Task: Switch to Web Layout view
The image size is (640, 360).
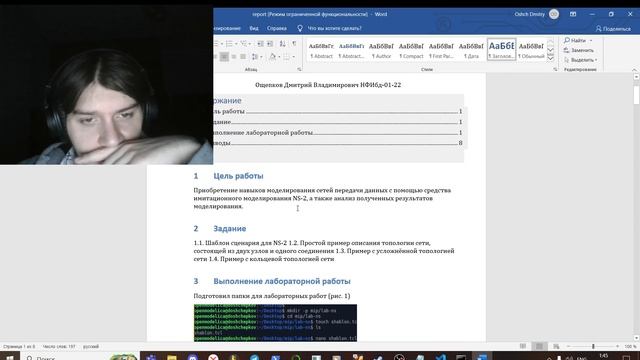Action: coord(556,346)
